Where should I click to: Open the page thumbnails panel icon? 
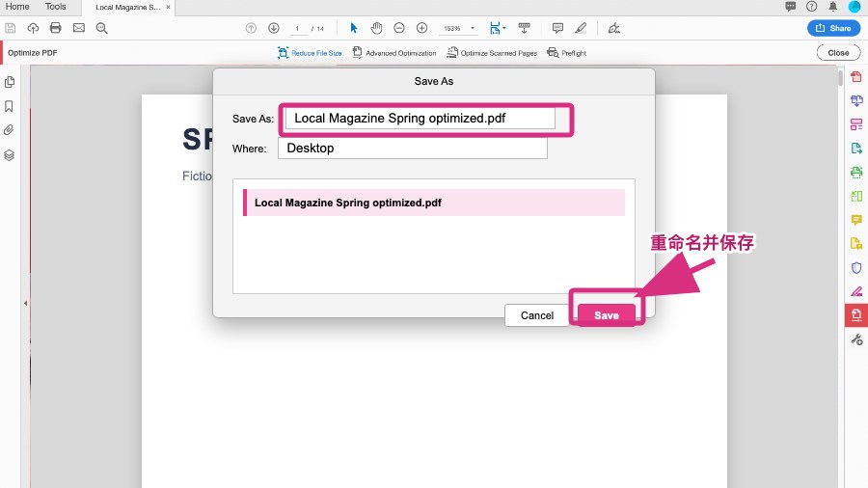point(10,82)
